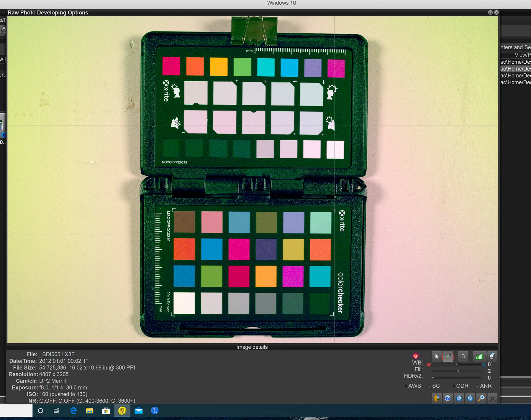
Task: Select the white balance eyedropper tool
Action: [x=448, y=356]
